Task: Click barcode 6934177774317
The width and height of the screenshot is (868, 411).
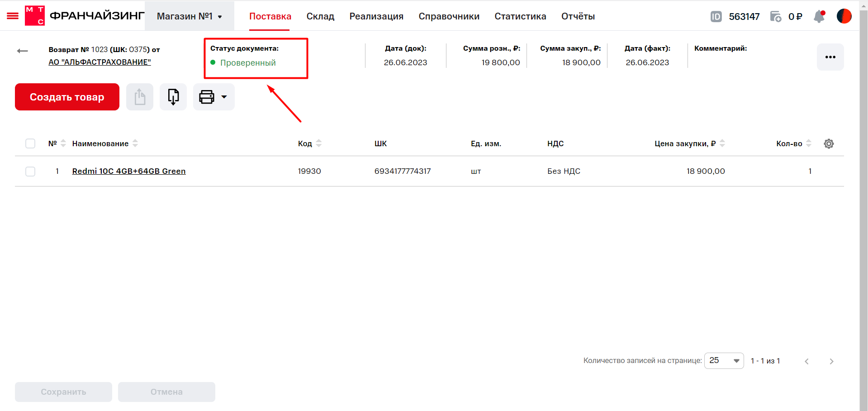Action: (x=403, y=171)
